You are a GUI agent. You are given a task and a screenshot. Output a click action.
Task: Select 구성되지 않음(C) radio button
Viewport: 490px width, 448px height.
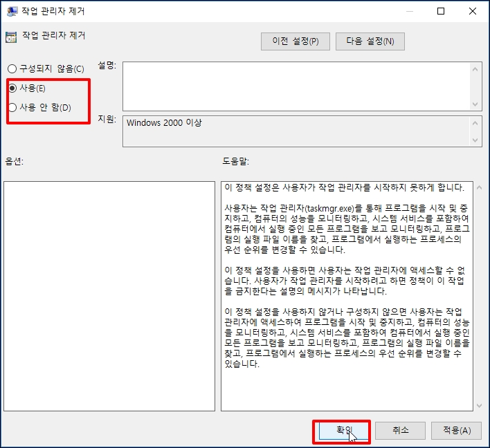46,68
